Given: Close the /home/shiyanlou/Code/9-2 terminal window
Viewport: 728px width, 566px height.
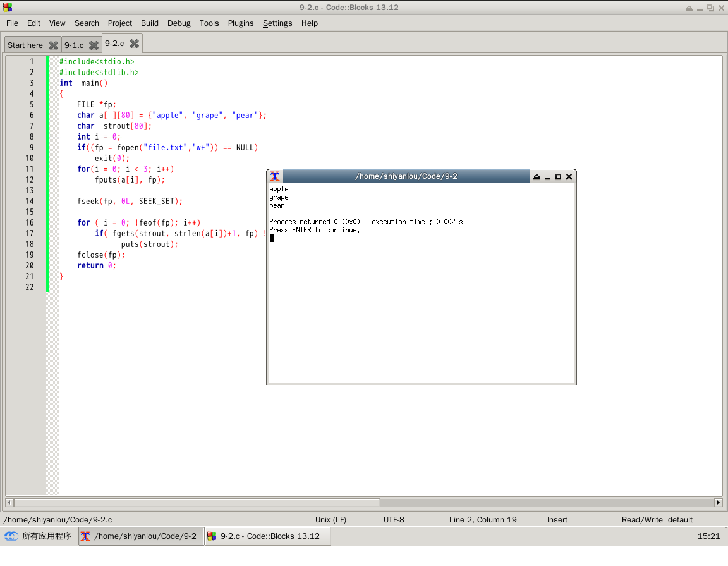Looking at the screenshot, I should 569,176.
